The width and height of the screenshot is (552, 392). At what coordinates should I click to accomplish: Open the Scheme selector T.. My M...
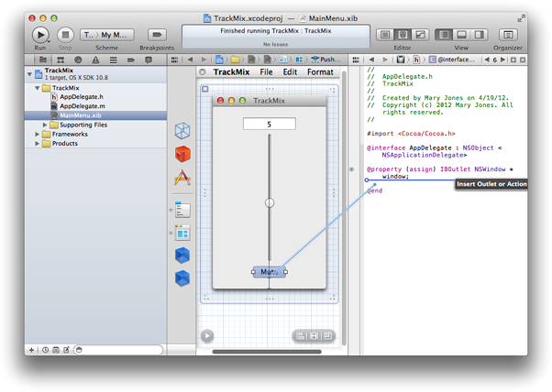coord(107,35)
